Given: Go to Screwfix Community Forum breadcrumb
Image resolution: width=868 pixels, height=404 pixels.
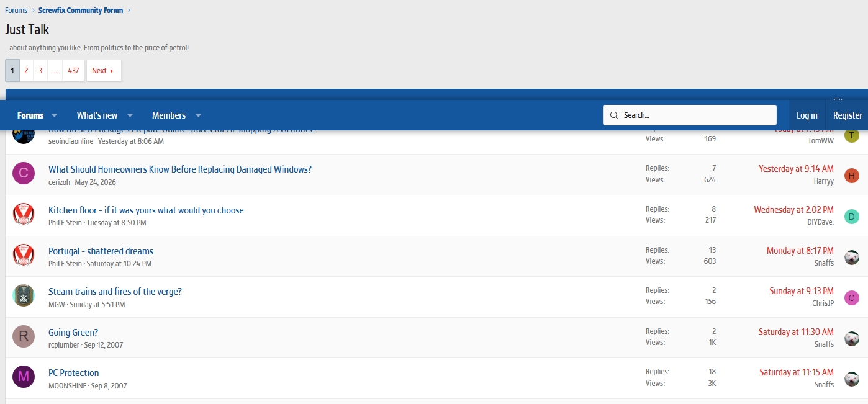Looking at the screenshot, I should pos(81,11).
